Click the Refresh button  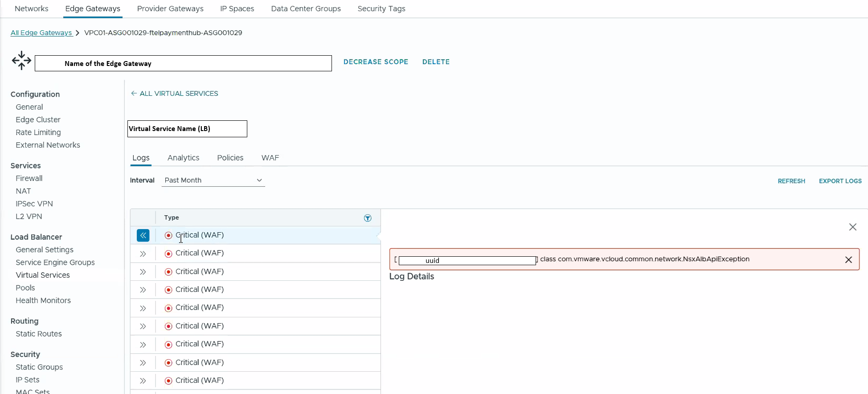click(791, 181)
